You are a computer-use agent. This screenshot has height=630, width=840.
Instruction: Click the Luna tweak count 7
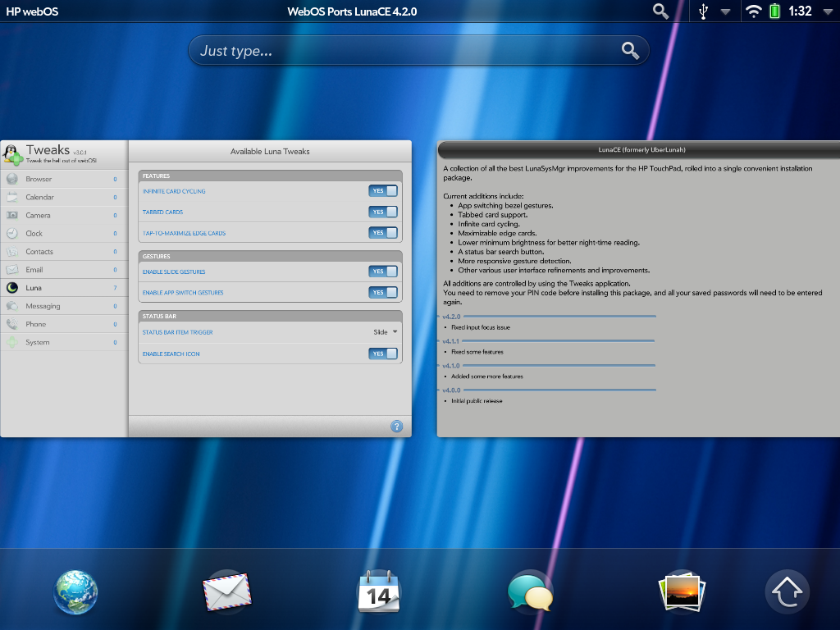[115, 288]
